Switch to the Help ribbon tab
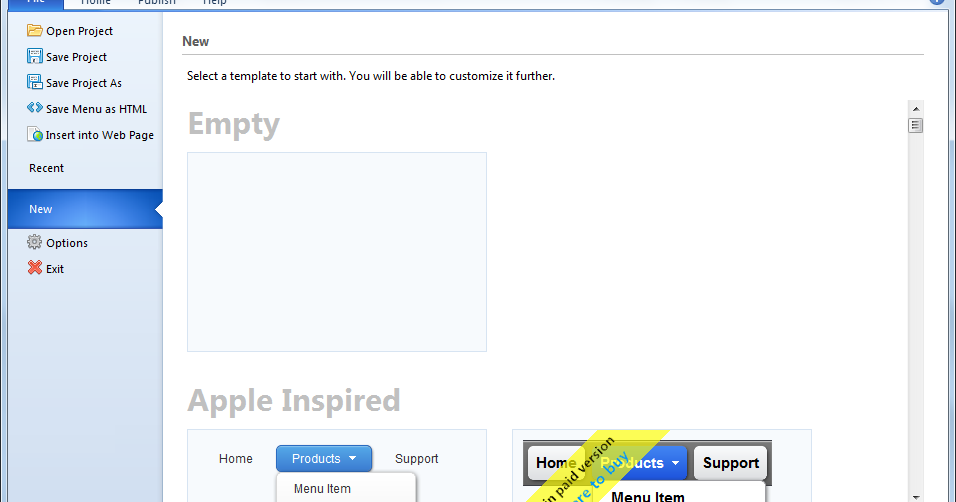Image resolution: width=956 pixels, height=502 pixels. 214,2
